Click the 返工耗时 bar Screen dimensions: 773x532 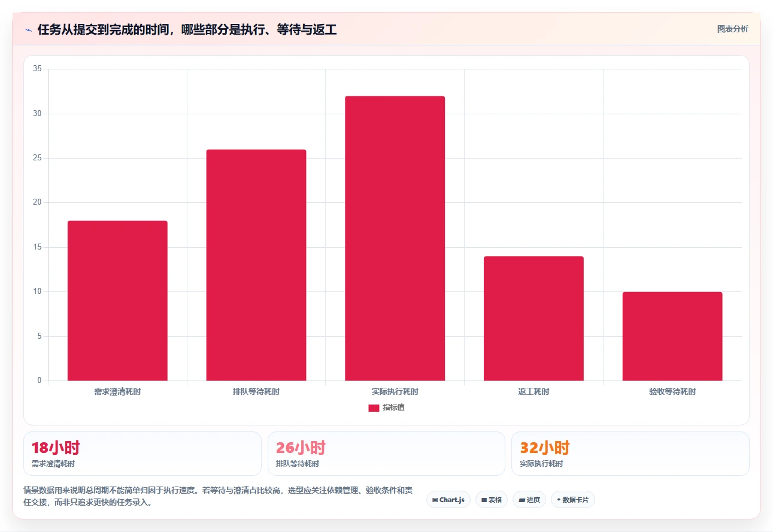(x=533, y=318)
